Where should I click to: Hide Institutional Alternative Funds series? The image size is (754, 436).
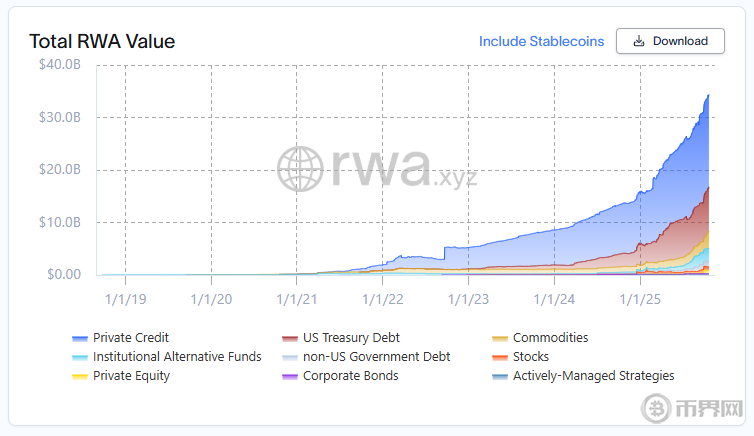177,357
